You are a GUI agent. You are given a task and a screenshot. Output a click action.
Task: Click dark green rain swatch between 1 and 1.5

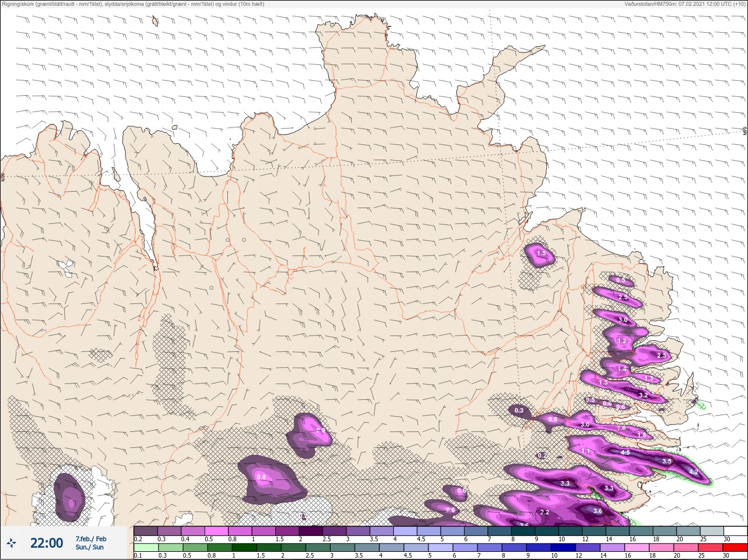(244, 548)
